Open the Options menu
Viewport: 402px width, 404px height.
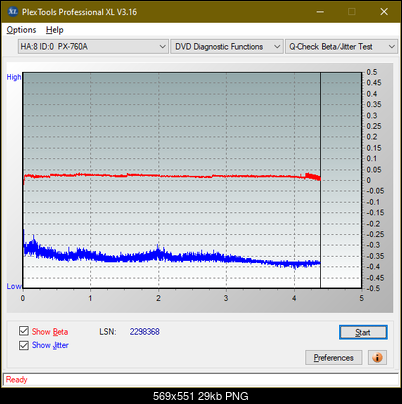click(21, 30)
